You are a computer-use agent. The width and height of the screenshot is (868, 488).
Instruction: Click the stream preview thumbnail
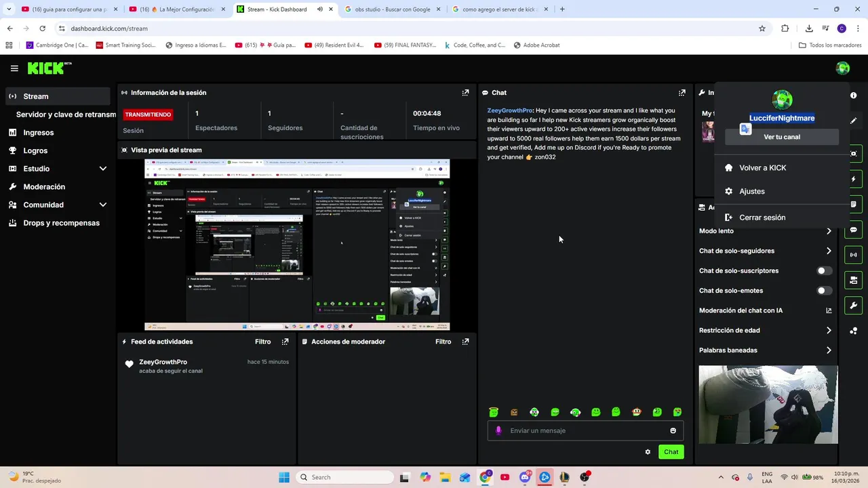click(297, 245)
